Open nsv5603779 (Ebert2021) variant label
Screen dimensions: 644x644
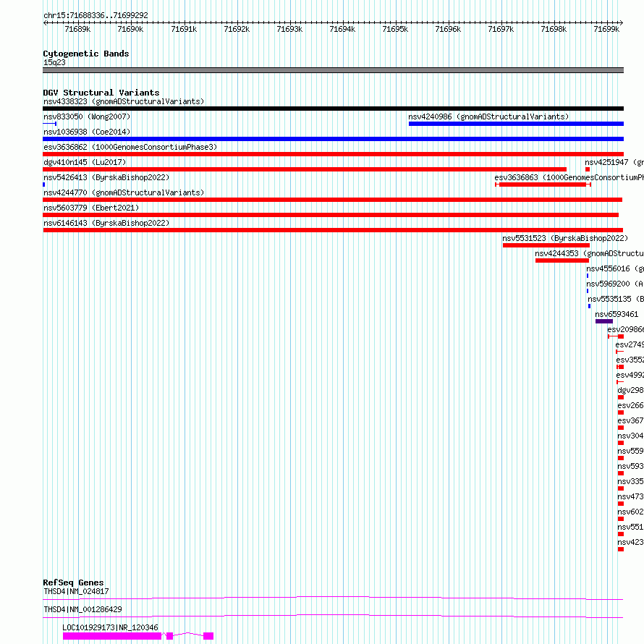91,208
